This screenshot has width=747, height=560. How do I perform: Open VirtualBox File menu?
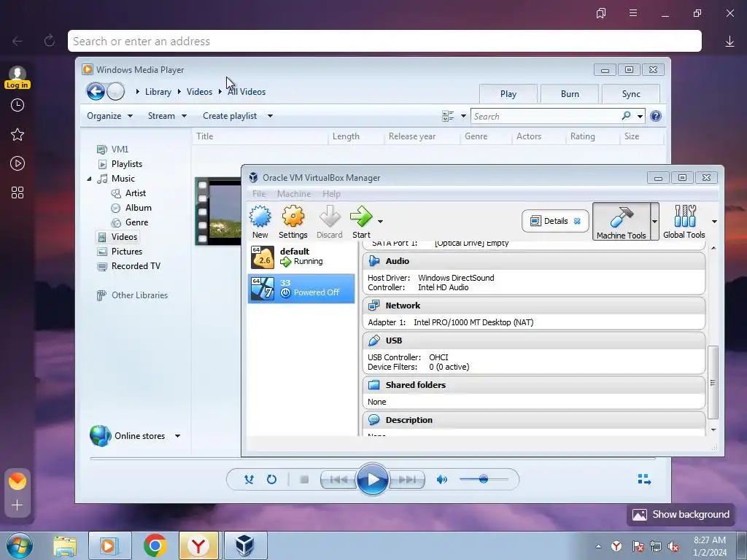tap(259, 194)
